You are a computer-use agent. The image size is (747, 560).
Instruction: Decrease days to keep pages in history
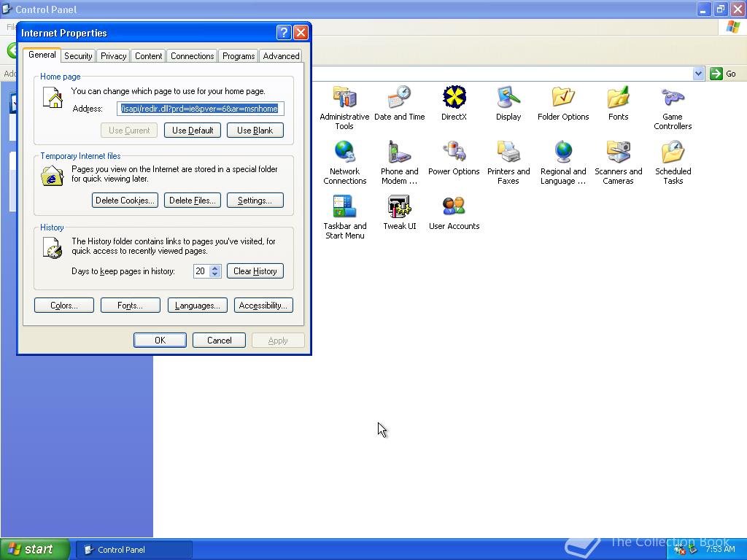(x=215, y=274)
